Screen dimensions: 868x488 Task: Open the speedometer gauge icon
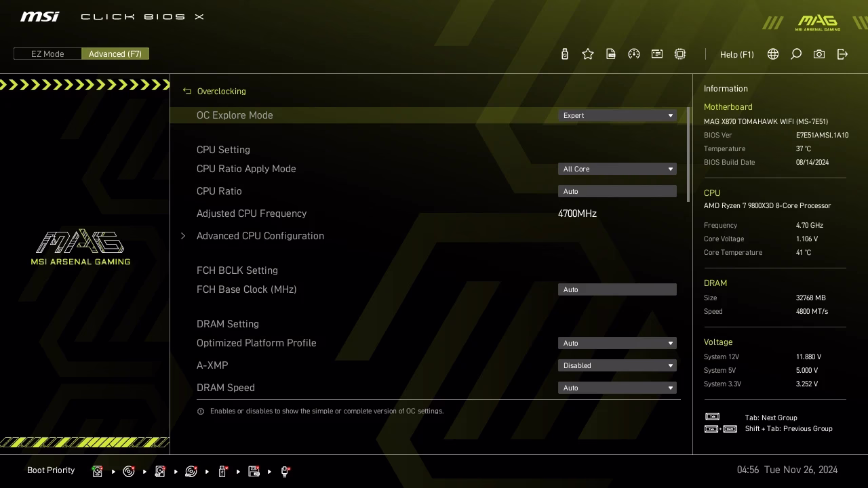pos(634,54)
